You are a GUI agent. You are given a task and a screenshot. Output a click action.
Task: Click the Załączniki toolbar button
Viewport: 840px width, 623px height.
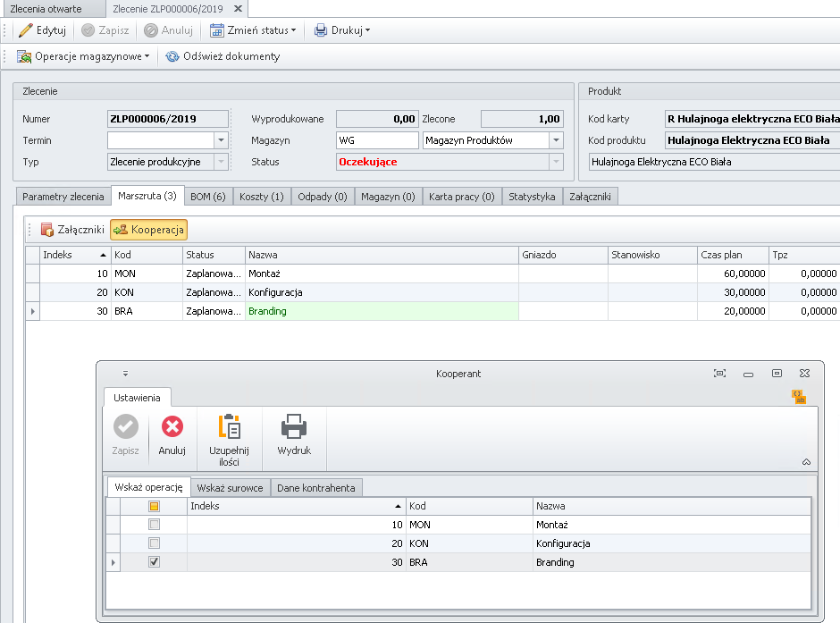(72, 230)
